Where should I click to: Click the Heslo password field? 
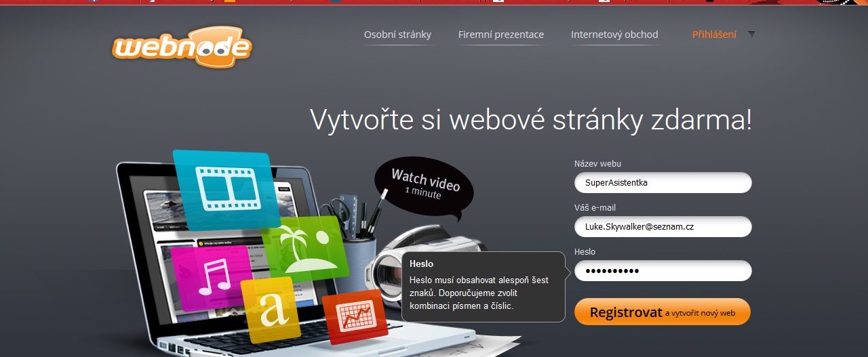pyautogui.click(x=663, y=271)
